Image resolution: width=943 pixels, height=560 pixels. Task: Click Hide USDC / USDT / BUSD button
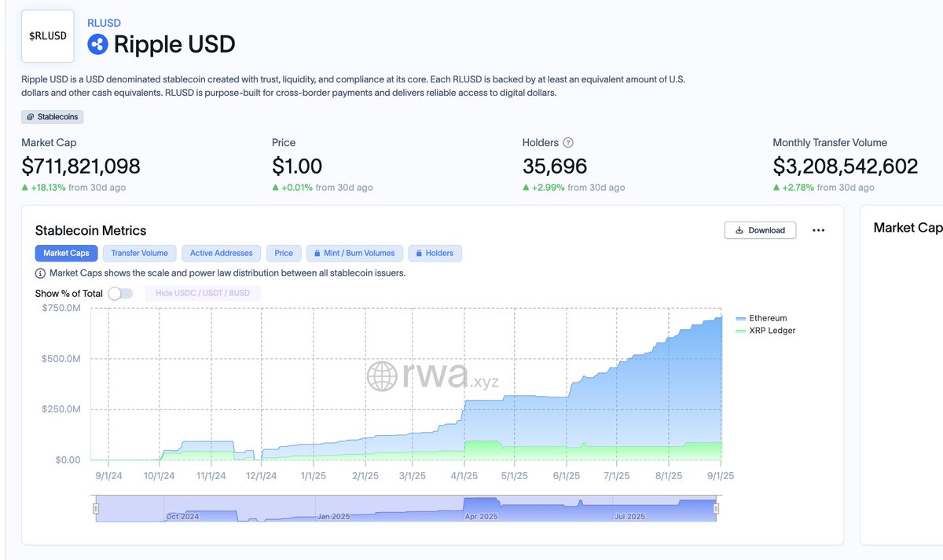(203, 293)
